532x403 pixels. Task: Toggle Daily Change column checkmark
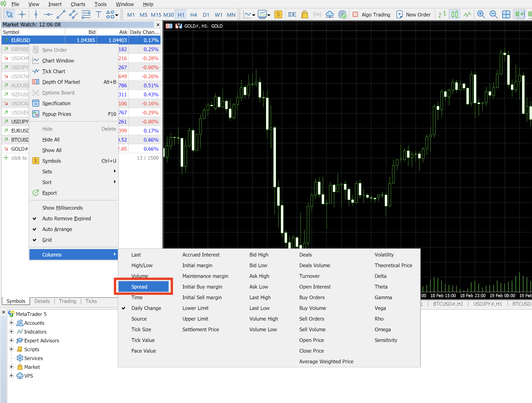pos(146,308)
